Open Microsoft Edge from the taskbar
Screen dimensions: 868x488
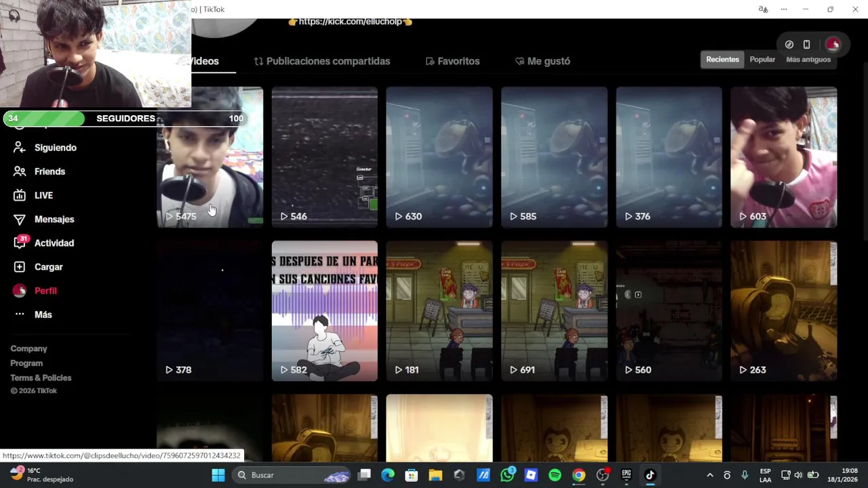pos(388,475)
